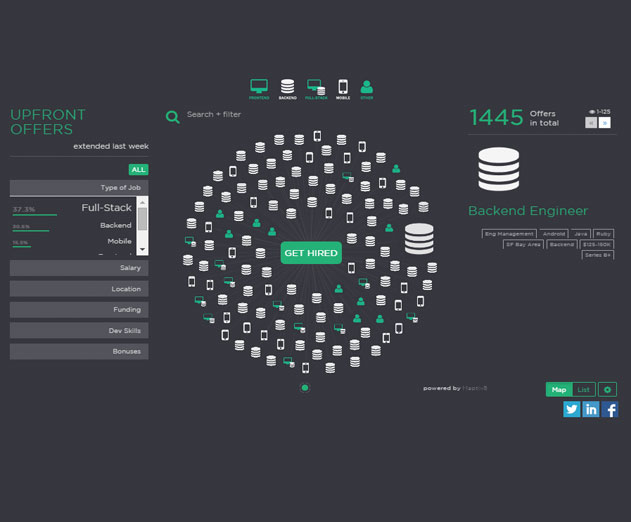The height and width of the screenshot is (522, 631).
Task: Click the Backend tag
Action: [x=562, y=244]
